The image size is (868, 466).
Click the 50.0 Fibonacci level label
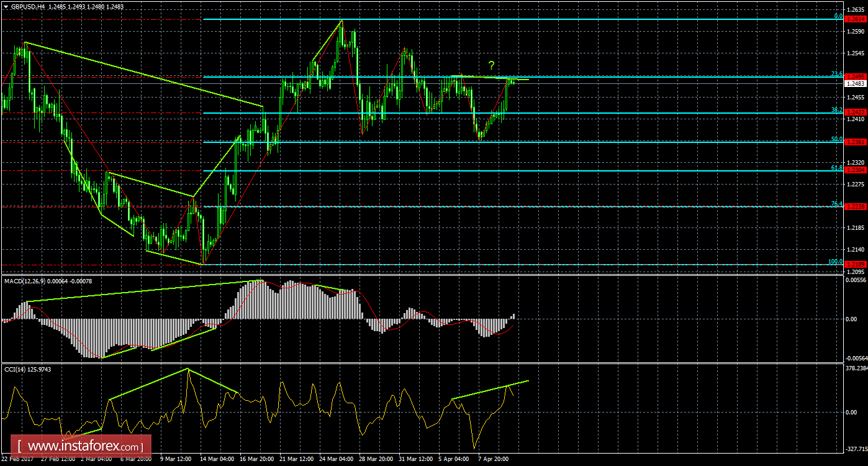pos(836,139)
